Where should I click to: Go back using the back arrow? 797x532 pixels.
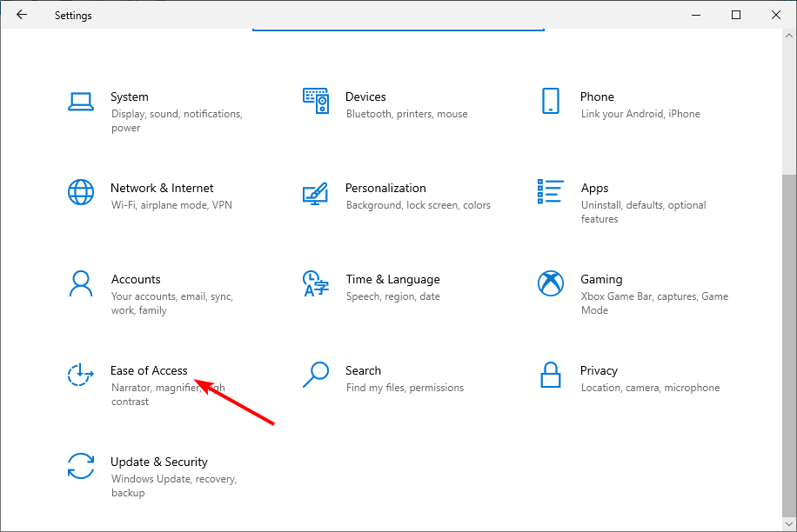coord(22,15)
